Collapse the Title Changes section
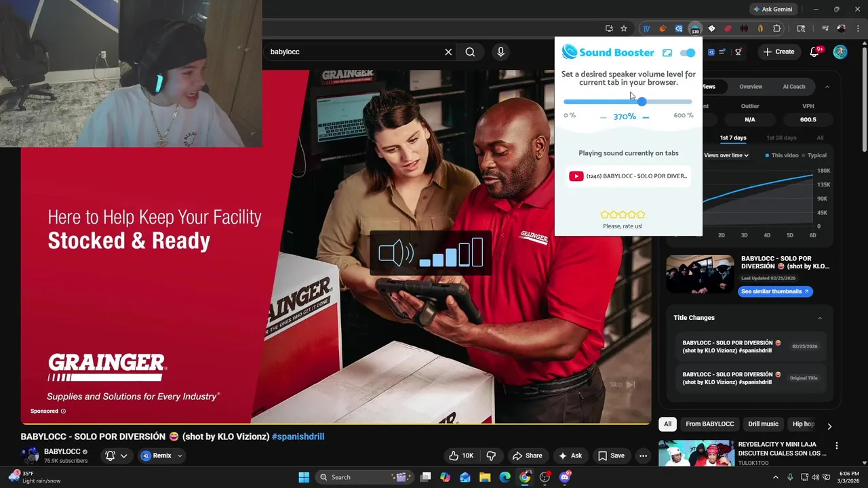The image size is (868, 488). coord(820,318)
